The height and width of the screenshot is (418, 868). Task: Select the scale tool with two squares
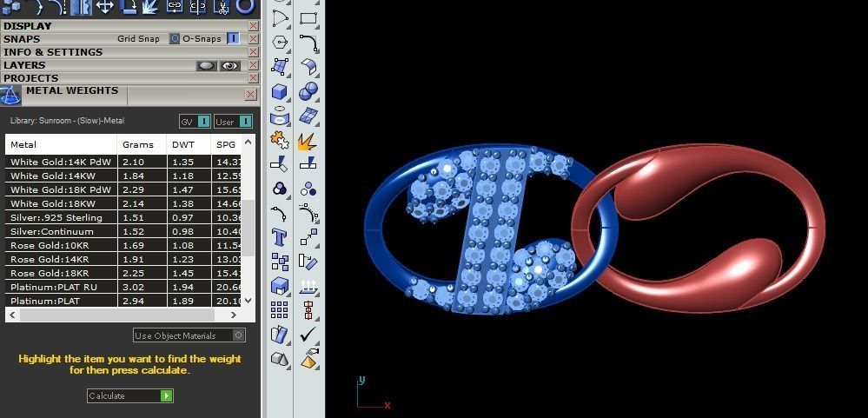tap(308, 236)
